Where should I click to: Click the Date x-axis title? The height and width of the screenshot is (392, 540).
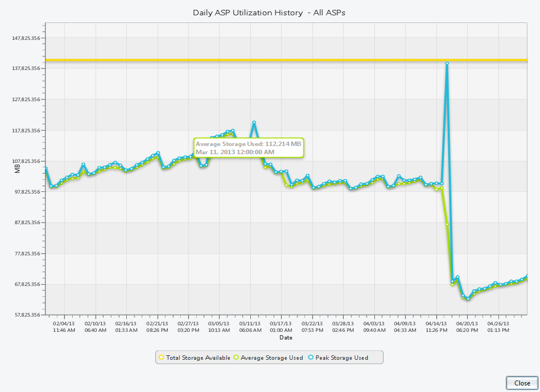coord(286,337)
